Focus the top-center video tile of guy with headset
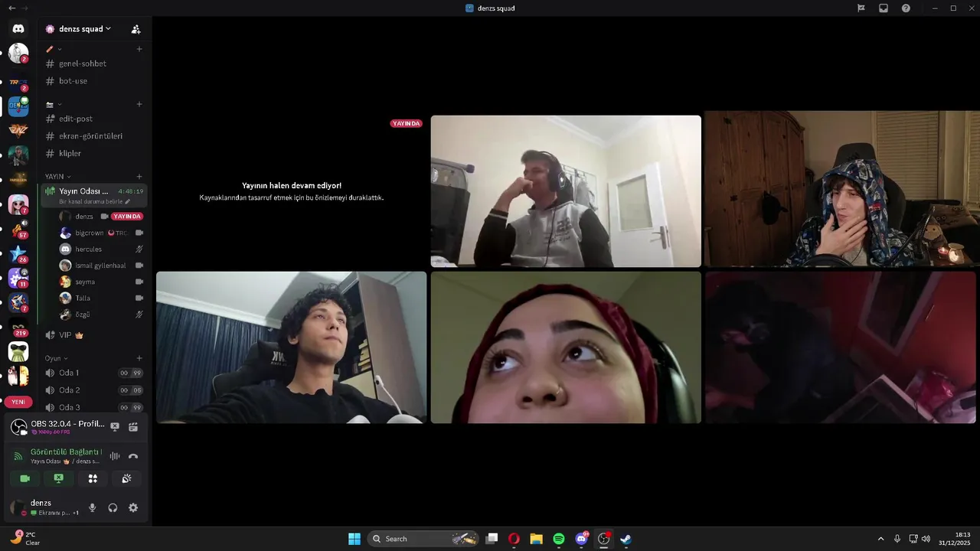 [566, 191]
